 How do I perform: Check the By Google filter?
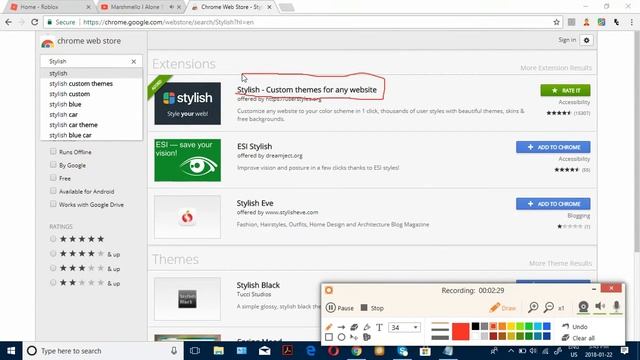click(53, 164)
